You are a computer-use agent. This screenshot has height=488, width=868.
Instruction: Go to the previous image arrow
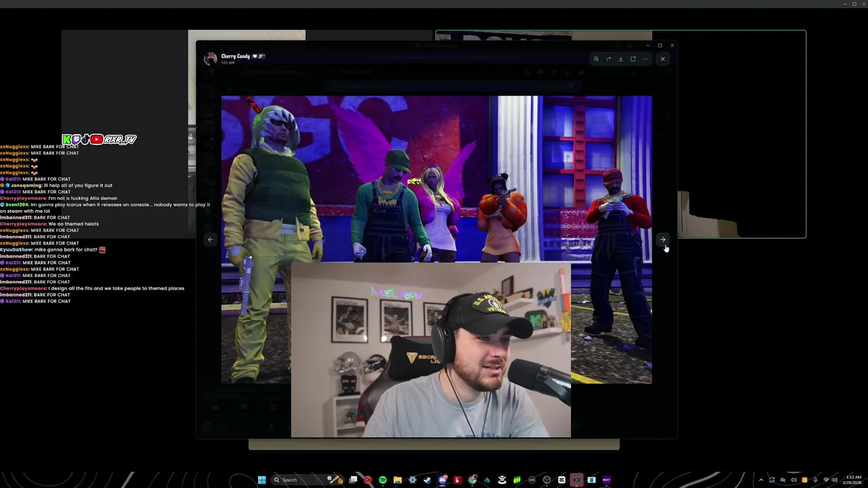(210, 239)
